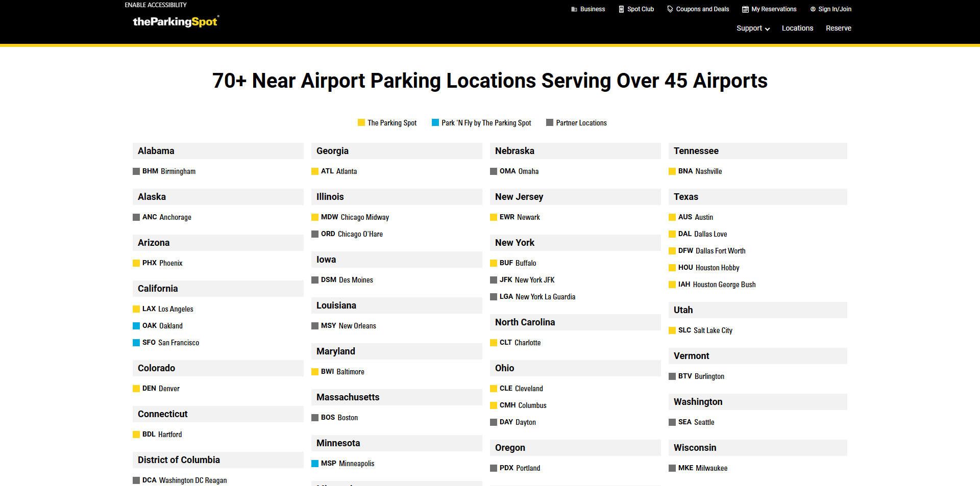This screenshot has height=486, width=980.
Task: Open the Reserve menu item
Action: tap(839, 28)
